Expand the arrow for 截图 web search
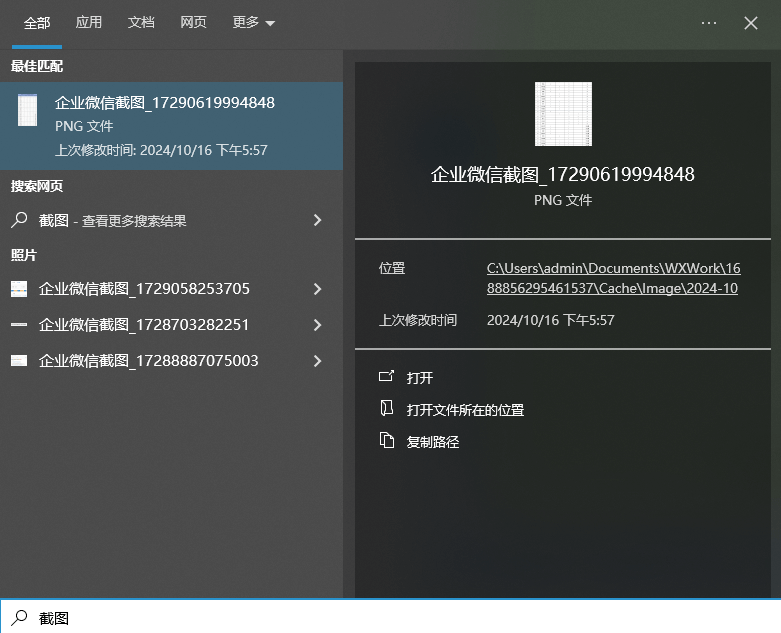 coord(317,220)
